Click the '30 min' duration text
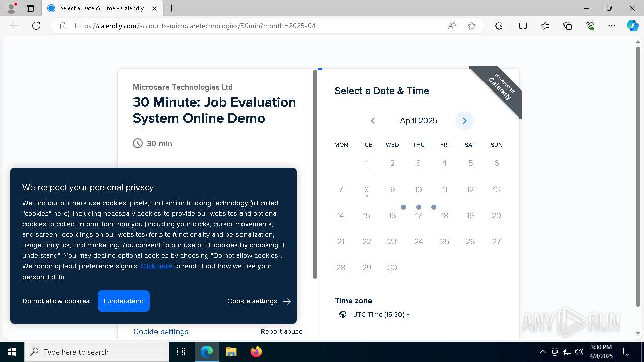 [159, 144]
